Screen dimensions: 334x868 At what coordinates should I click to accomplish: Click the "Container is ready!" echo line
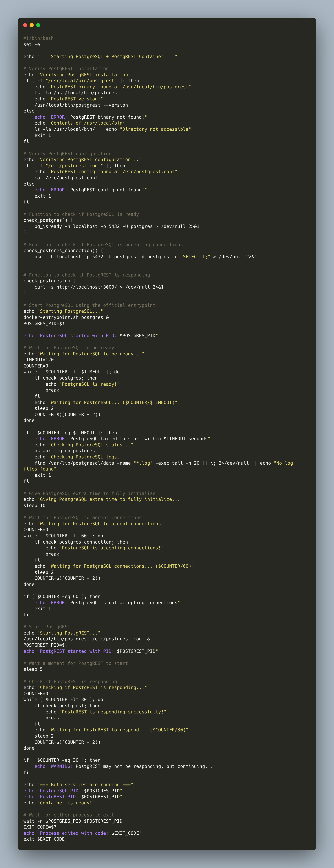[x=59, y=803]
